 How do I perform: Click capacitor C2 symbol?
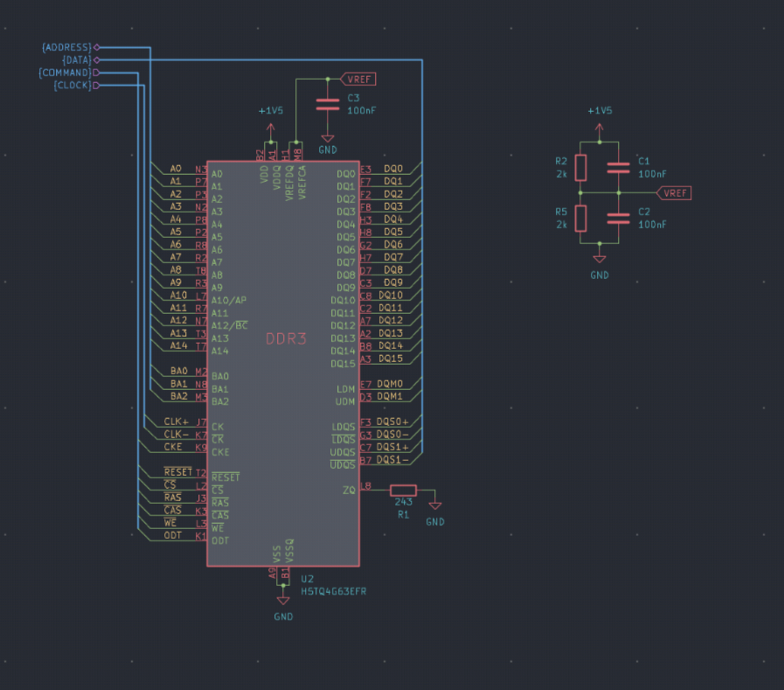point(619,218)
